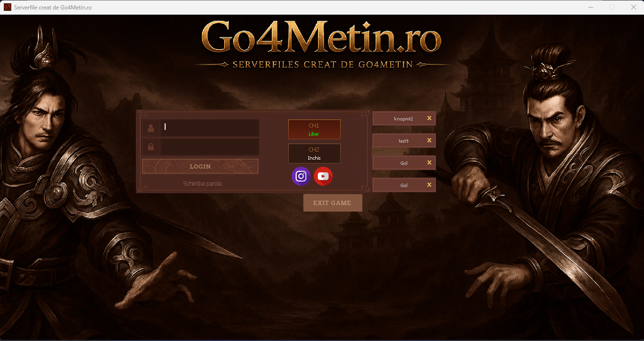Open the Schimba parola link
644x341 pixels.
pos(202,183)
